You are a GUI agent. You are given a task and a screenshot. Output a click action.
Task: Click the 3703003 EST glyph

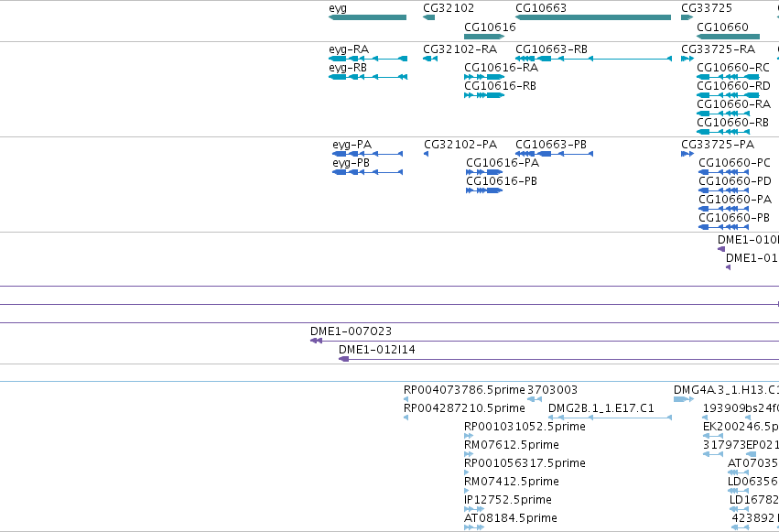(534, 399)
